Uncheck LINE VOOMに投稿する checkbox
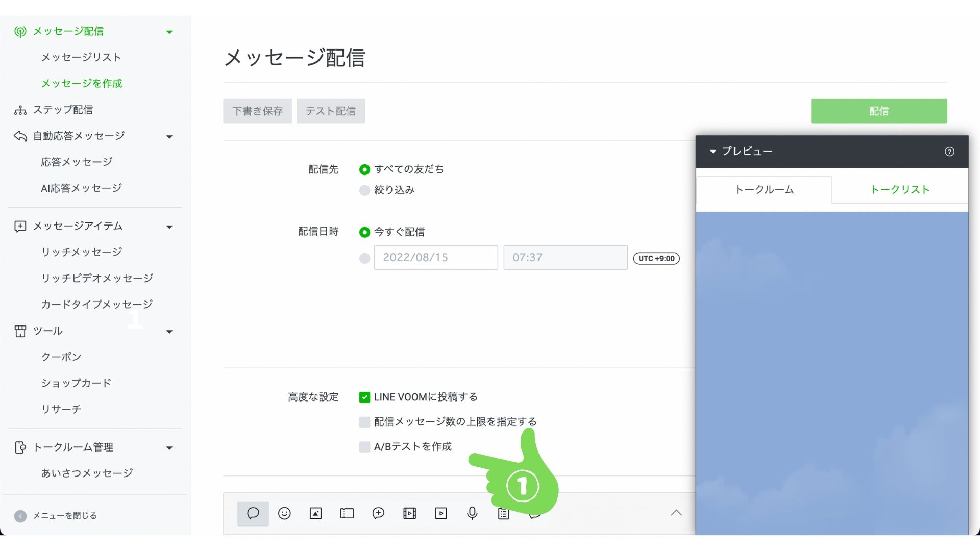The width and height of the screenshot is (980, 551). pyautogui.click(x=364, y=397)
